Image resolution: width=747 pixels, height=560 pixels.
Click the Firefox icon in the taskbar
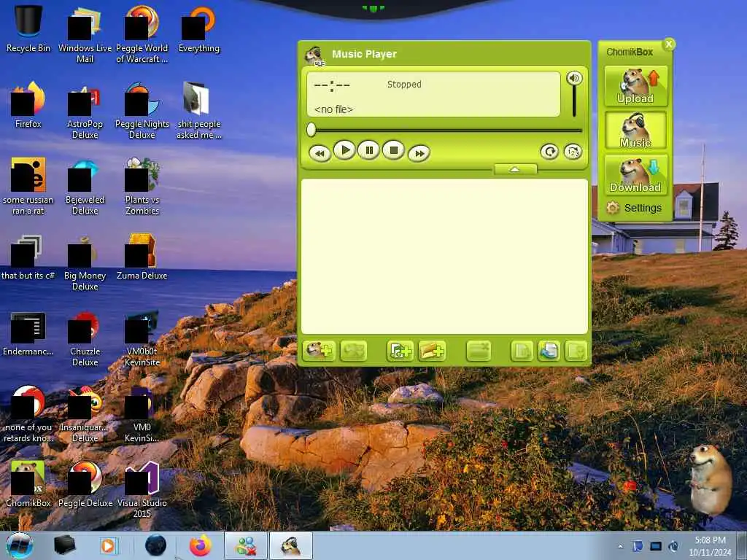tap(201, 545)
